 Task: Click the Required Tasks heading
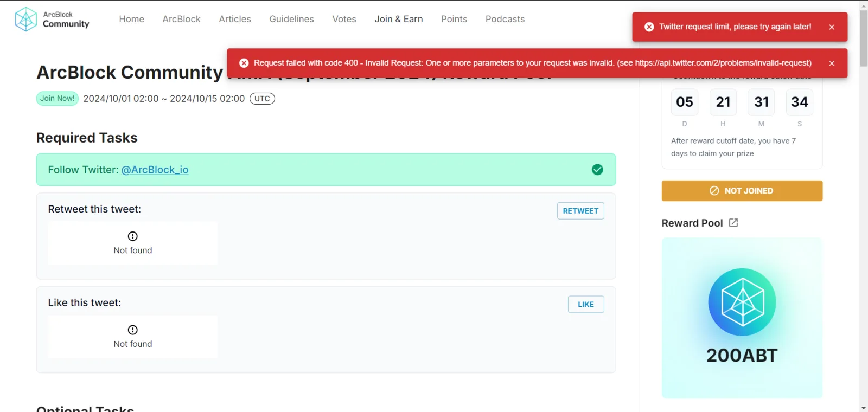pos(87,138)
